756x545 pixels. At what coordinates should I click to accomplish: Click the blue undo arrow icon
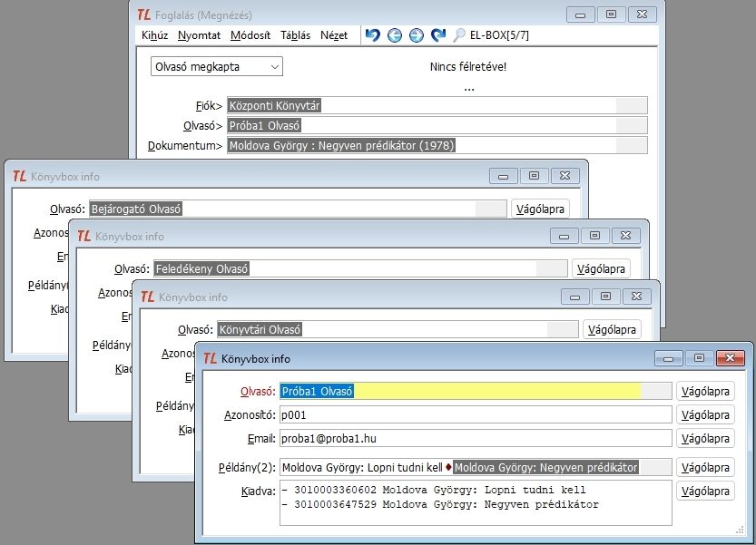(x=372, y=35)
